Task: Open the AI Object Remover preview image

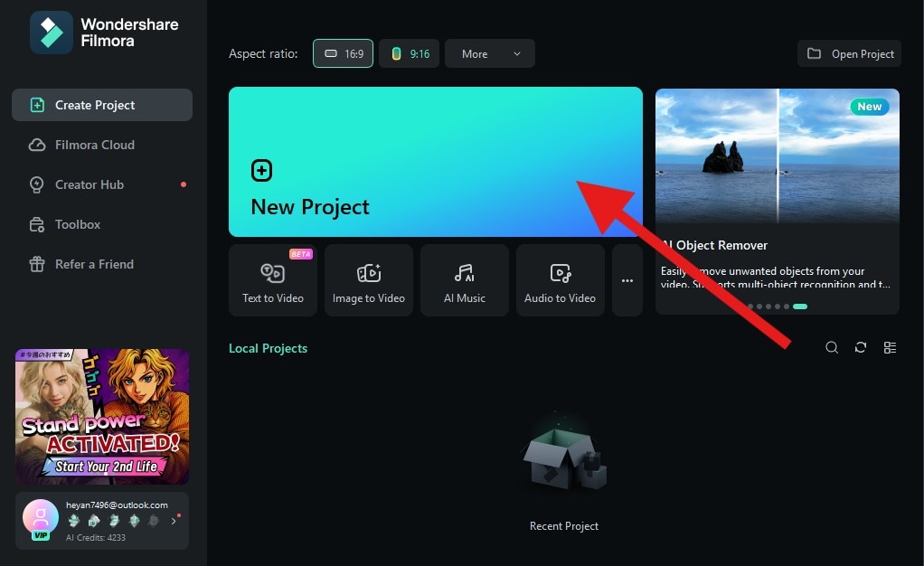Action: 778,156
